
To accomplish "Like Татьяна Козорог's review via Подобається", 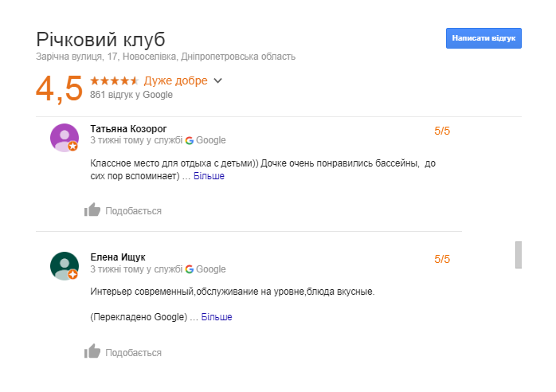I will 133,211.
